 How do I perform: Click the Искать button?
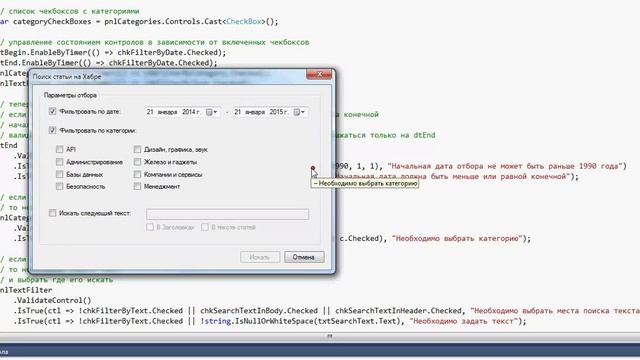pyautogui.click(x=260, y=257)
